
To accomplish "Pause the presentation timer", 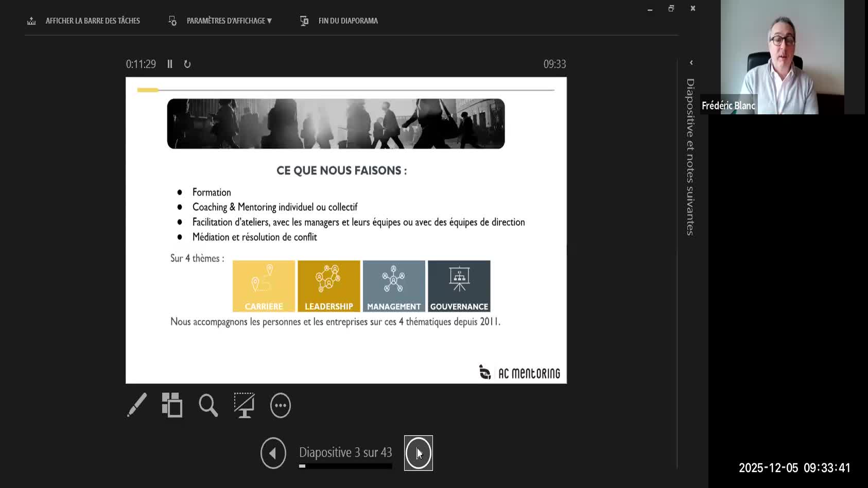I will [170, 64].
